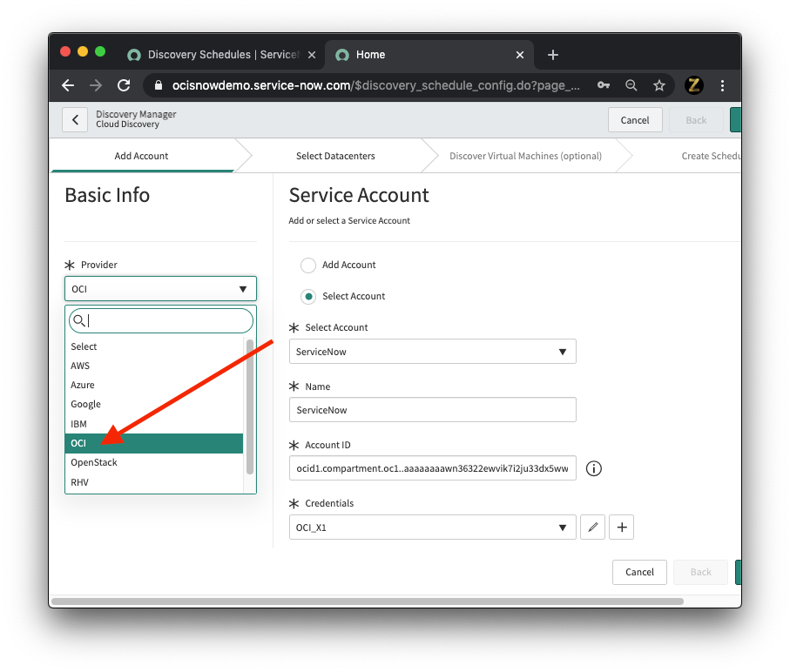Choose Azure in provider list
The width and height of the screenshot is (790, 672).
pos(154,385)
